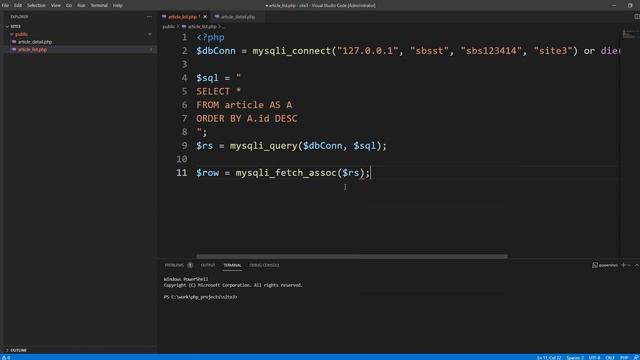Restore down the VS Code window

point(630,5)
